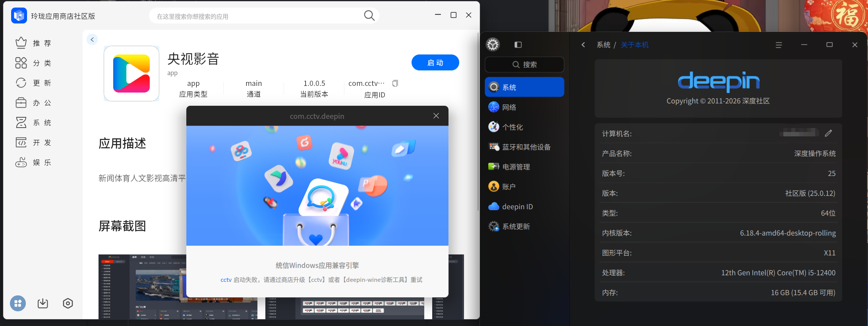The image size is (868, 326).
Task: Open 系统更新 system update settings
Action: point(524,226)
